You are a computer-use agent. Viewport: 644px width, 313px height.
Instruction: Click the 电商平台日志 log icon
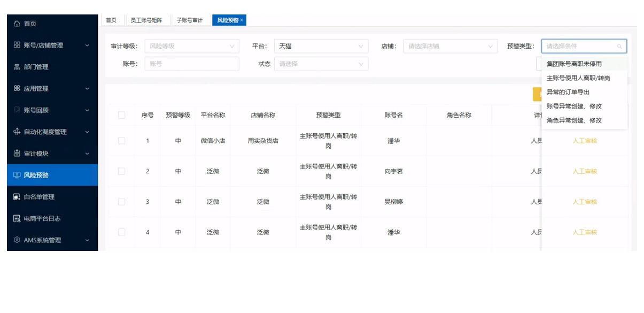point(17,218)
